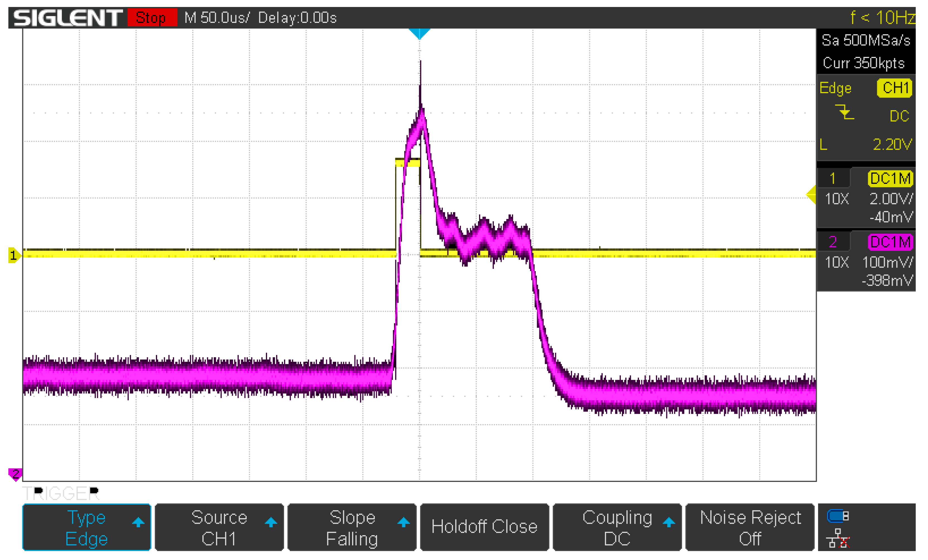Click the M 50.0us timebase readout
Image resolution: width=928 pixels, height=560 pixels.
(217, 18)
